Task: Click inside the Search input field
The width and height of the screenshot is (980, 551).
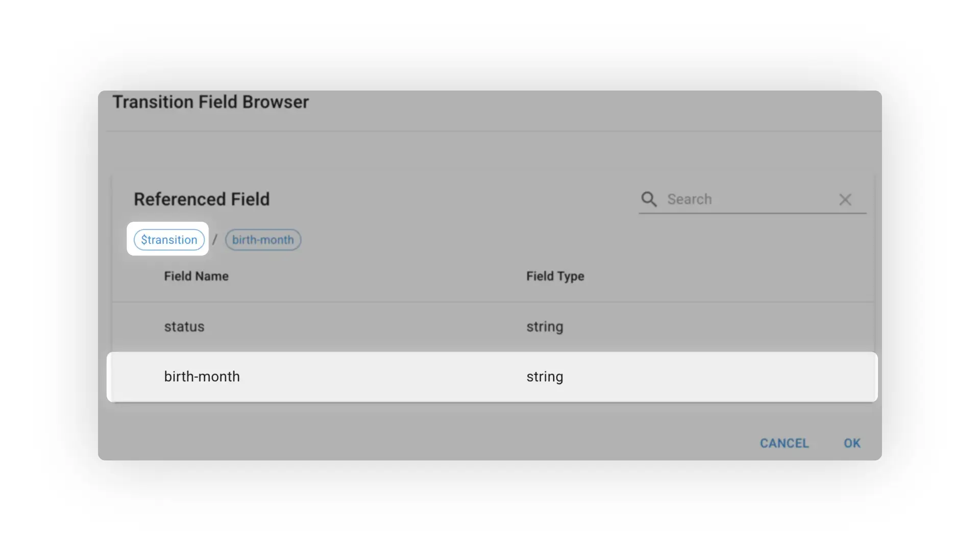Action: coord(740,199)
